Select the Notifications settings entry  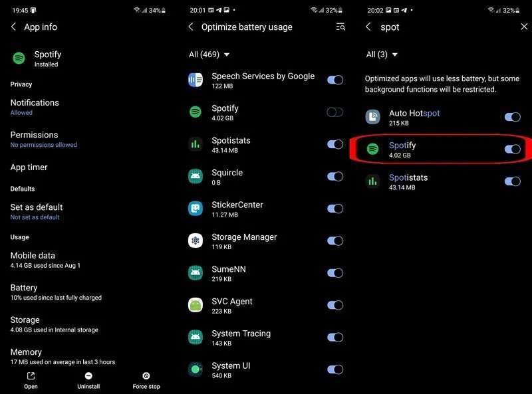coord(35,102)
